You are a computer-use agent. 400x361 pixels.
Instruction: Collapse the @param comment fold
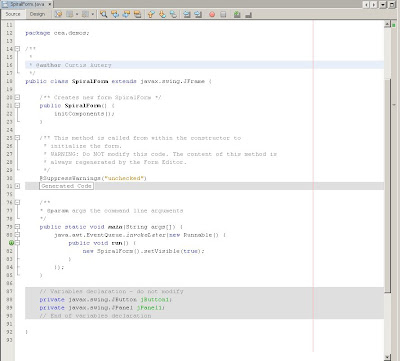pyautogui.click(x=17, y=202)
